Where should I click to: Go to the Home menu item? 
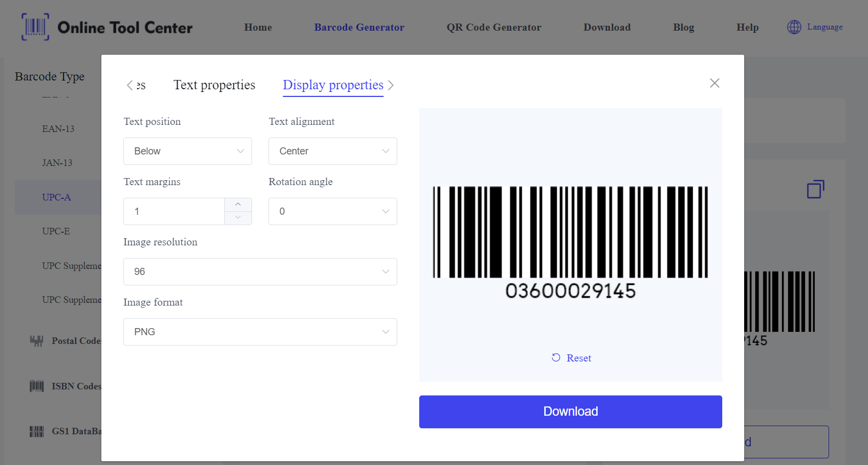pyautogui.click(x=258, y=27)
